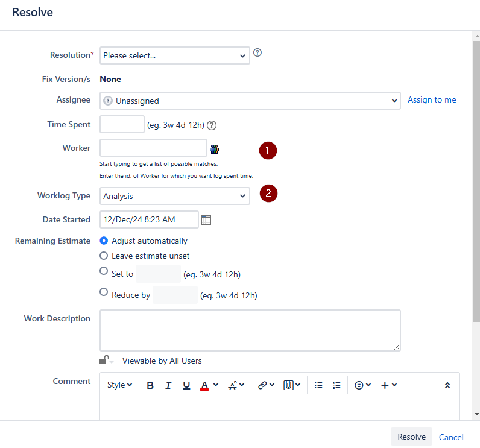Open the Style menu in editor toolbar
Viewport: 480px width, 448px height.
pyautogui.click(x=119, y=385)
